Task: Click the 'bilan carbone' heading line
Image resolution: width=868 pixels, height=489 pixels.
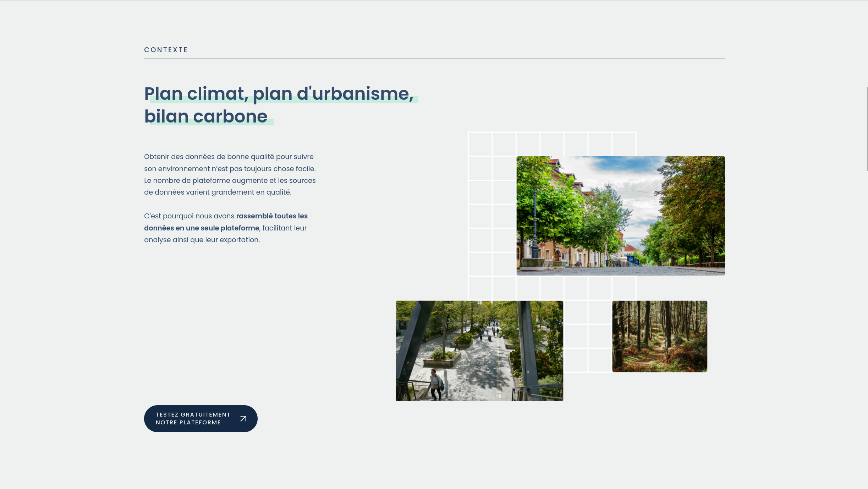Action: pos(206,116)
